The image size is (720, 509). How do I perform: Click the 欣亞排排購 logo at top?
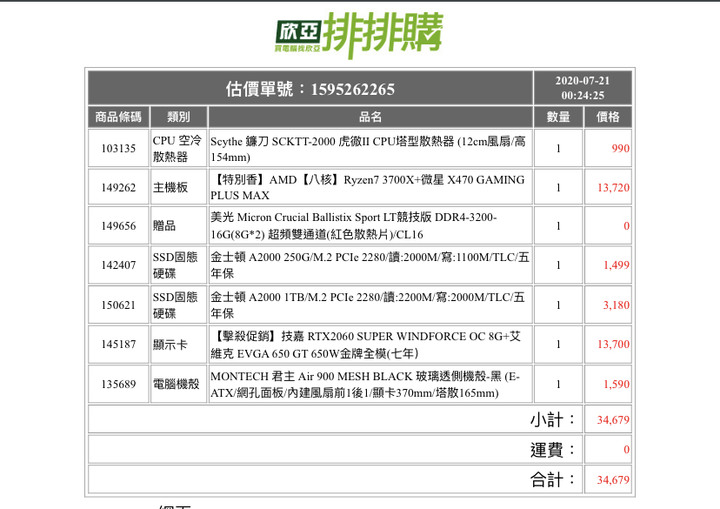359,34
